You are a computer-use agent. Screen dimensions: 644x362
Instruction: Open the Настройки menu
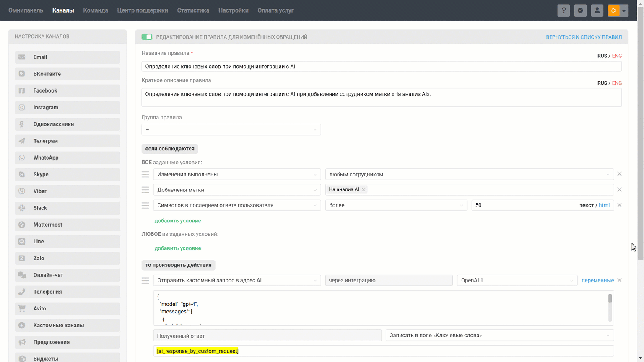tap(233, 10)
